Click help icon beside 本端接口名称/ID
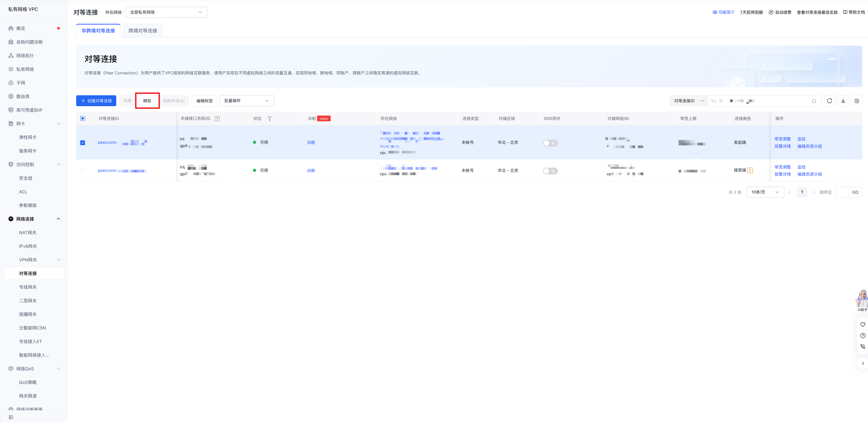Screen dimensions: 868x422 [217, 119]
